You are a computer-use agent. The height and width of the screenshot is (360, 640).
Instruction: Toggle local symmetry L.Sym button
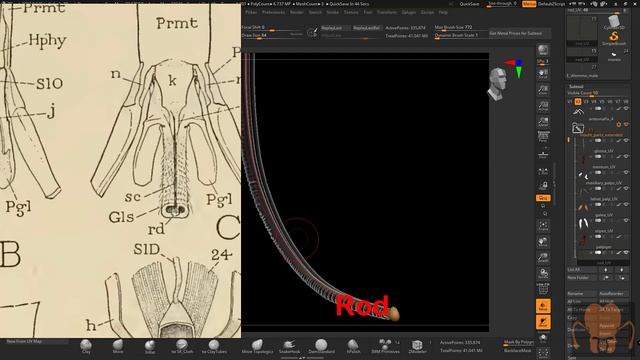pyautogui.click(x=543, y=171)
